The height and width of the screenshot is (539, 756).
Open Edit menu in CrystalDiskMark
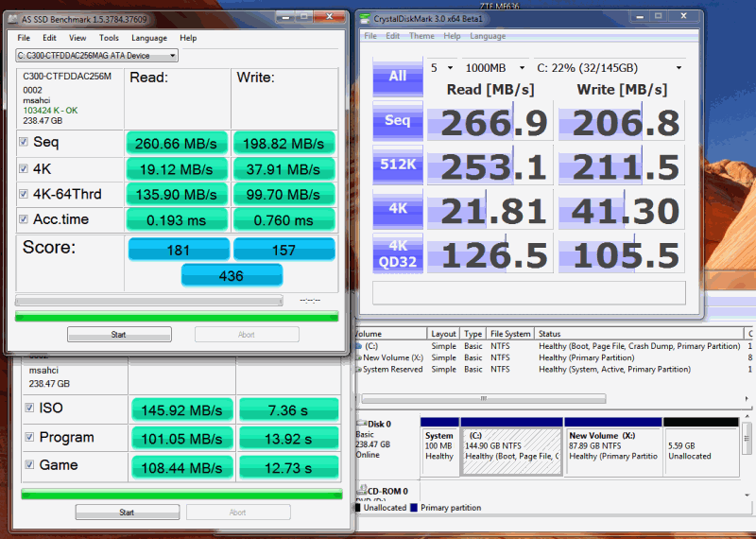(392, 36)
